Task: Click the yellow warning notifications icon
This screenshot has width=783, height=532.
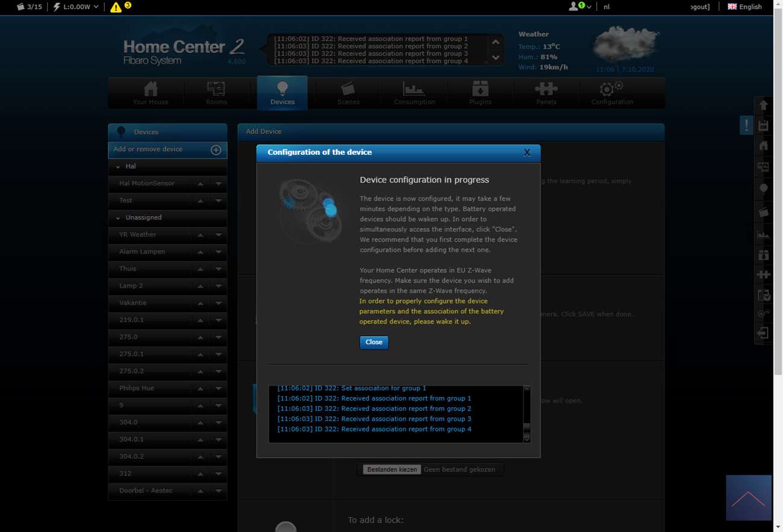Action: click(x=116, y=7)
